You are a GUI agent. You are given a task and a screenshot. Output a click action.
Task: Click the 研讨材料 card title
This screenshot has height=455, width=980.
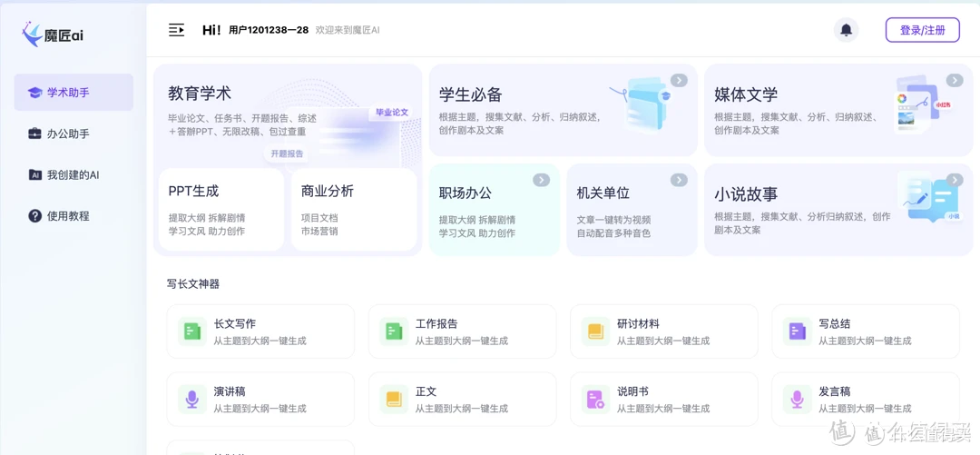pyautogui.click(x=638, y=324)
